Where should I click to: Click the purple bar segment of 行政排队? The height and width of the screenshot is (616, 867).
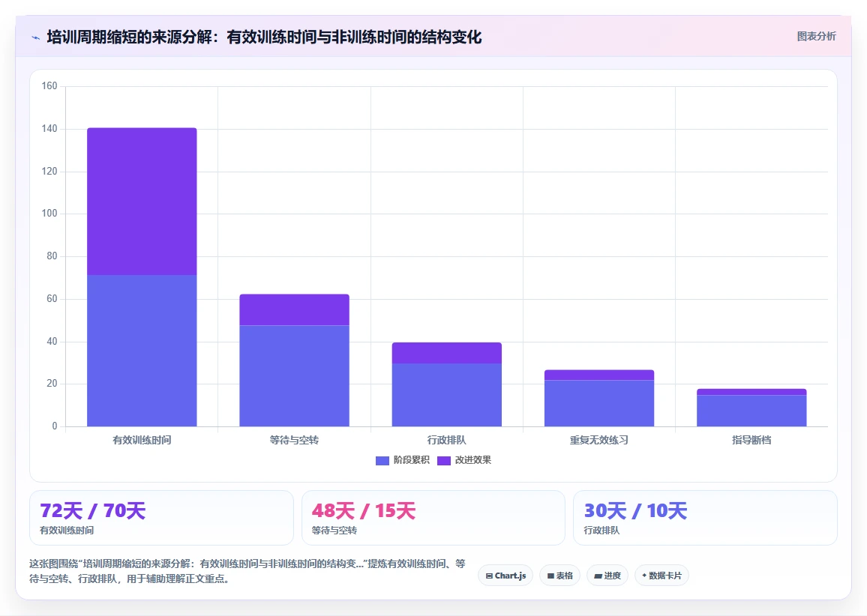pos(447,353)
